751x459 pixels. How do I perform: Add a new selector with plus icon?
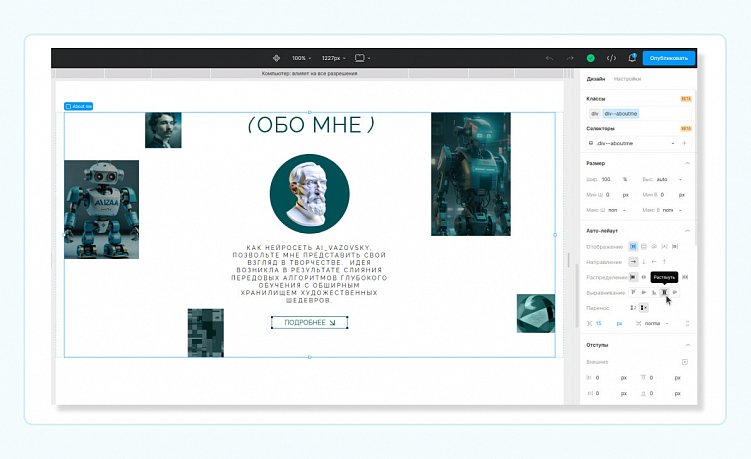pos(684,143)
